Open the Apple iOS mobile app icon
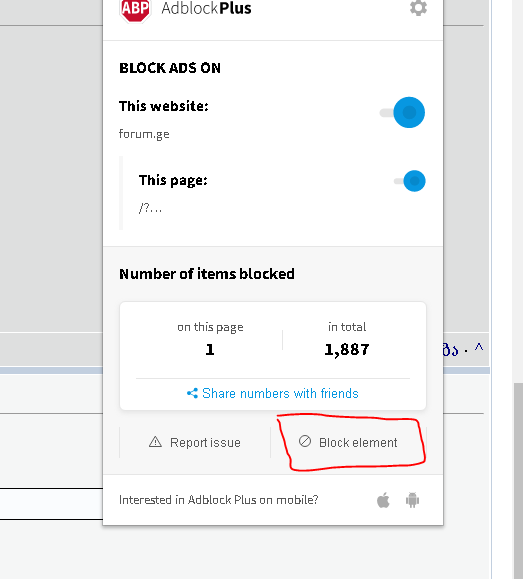Screen dimensions: 523x579 click(383, 500)
